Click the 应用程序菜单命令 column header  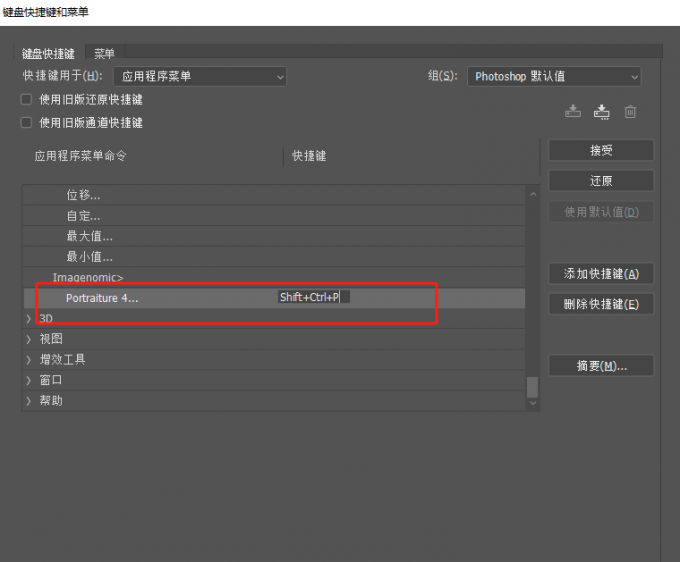81,156
